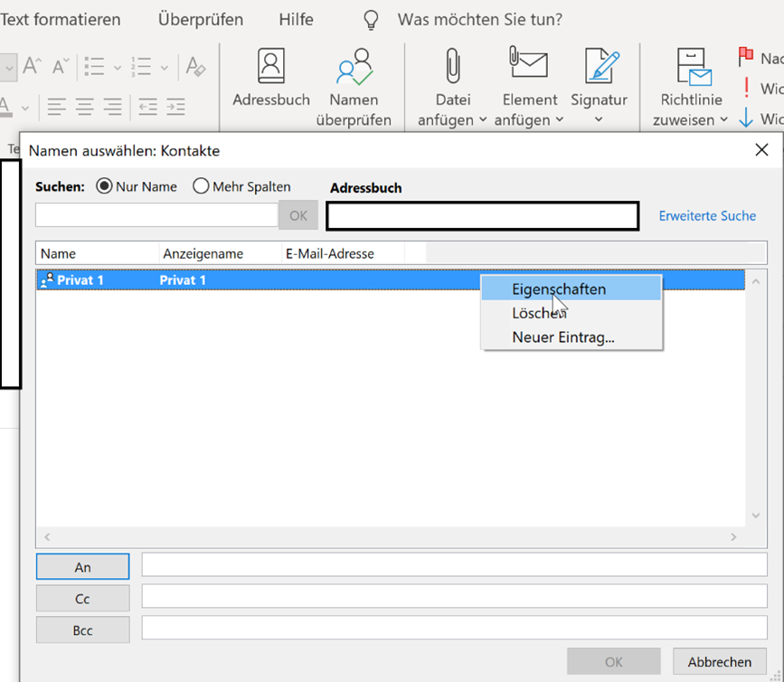Click the Datei anfügen paperclip icon
This screenshot has width=784, height=682.
tap(450, 68)
